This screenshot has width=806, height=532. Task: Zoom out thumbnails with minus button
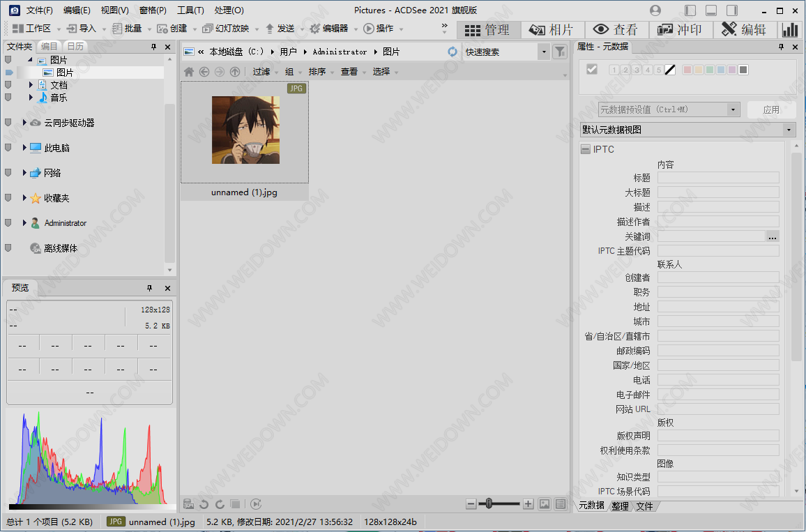coord(471,504)
